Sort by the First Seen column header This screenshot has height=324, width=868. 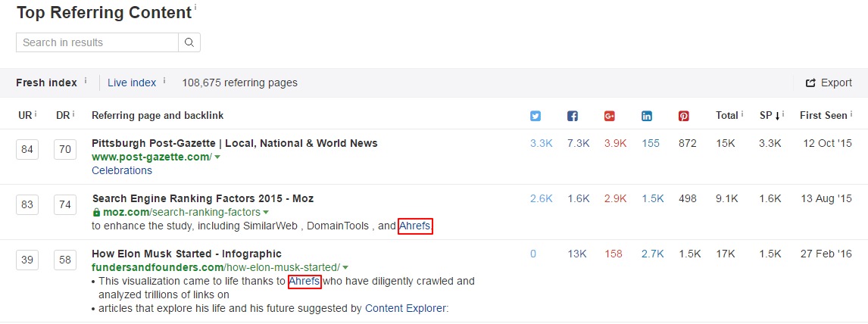pyautogui.click(x=823, y=116)
